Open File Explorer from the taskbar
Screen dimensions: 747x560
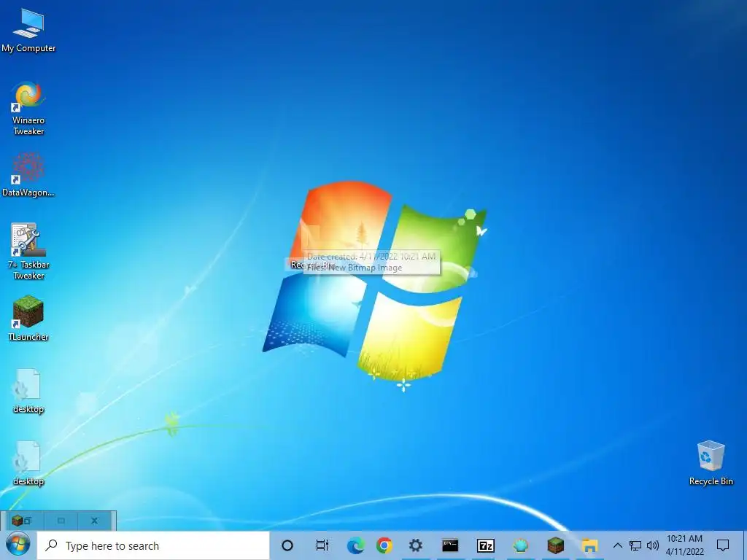click(589, 545)
